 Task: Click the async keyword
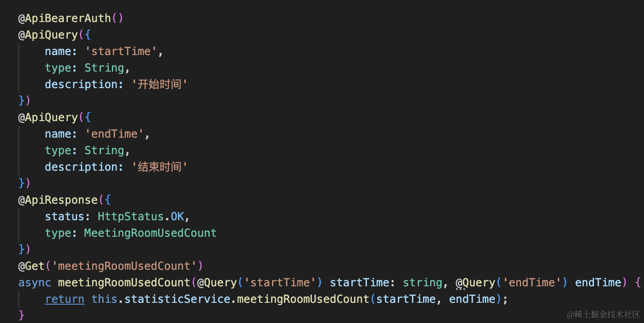(x=34, y=283)
